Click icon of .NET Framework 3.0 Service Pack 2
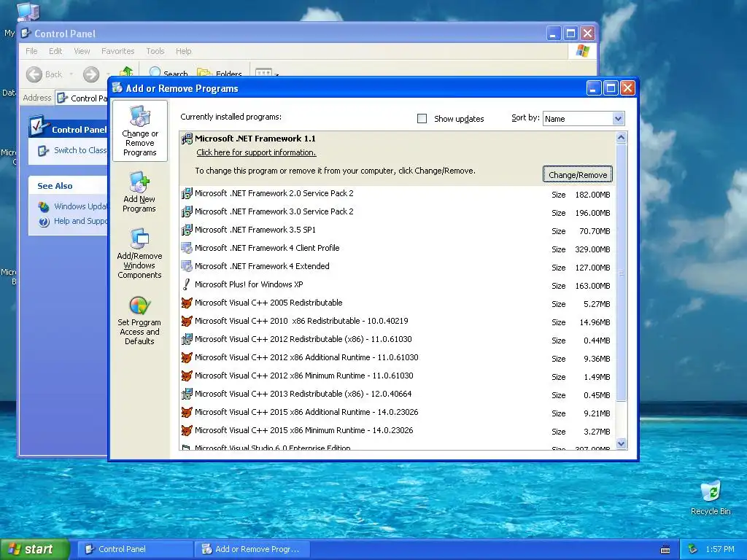This screenshot has height=560, width=747. point(187,211)
